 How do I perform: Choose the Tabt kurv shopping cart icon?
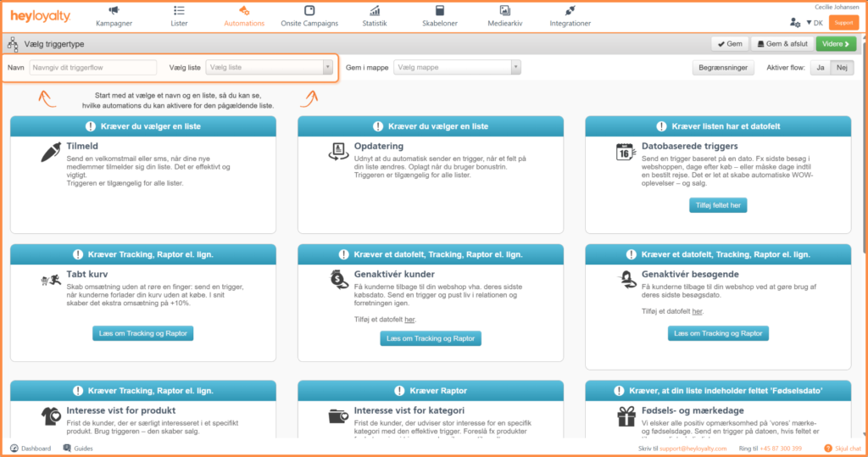click(50, 279)
